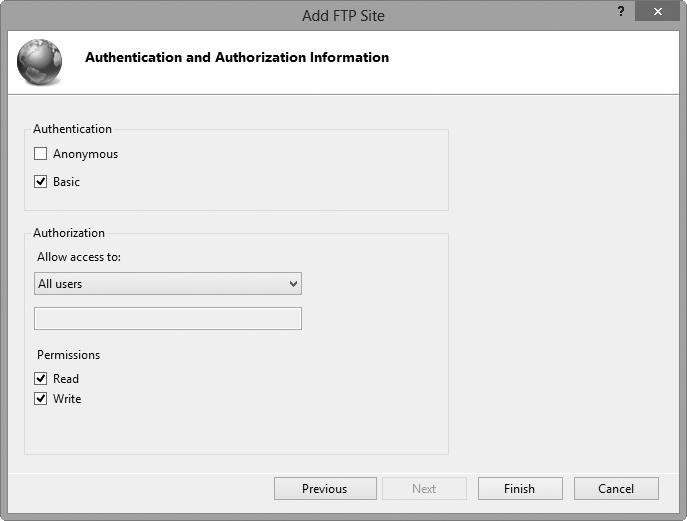Screen dimensions: 687x521
Task: Click the Help question mark icon
Action: [x=621, y=11]
